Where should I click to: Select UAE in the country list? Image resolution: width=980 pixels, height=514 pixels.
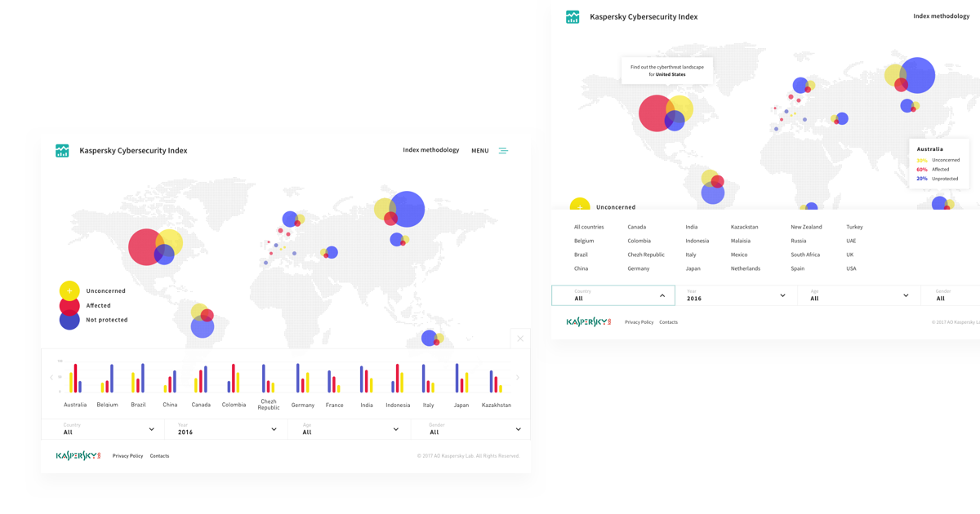click(x=851, y=241)
